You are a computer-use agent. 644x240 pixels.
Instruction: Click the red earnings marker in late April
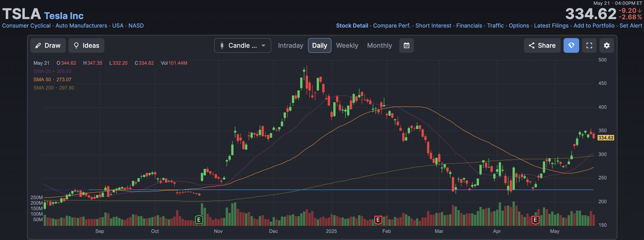pyautogui.click(x=535, y=220)
